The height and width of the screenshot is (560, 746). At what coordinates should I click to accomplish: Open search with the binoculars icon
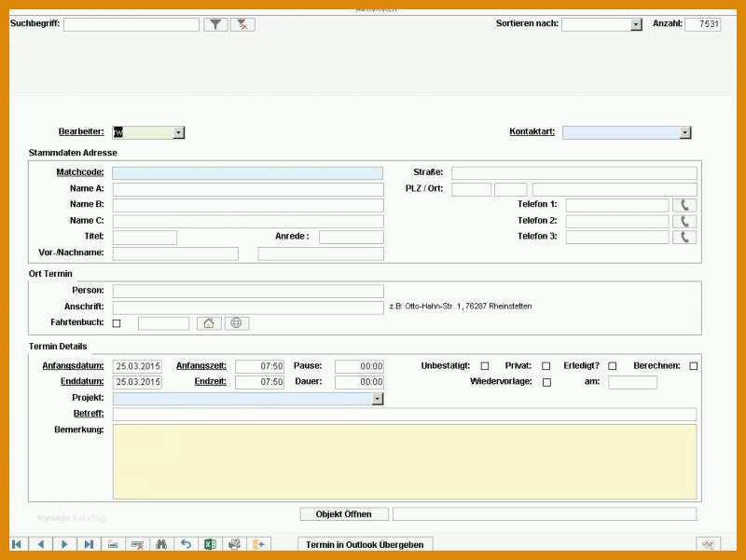pyautogui.click(x=161, y=544)
